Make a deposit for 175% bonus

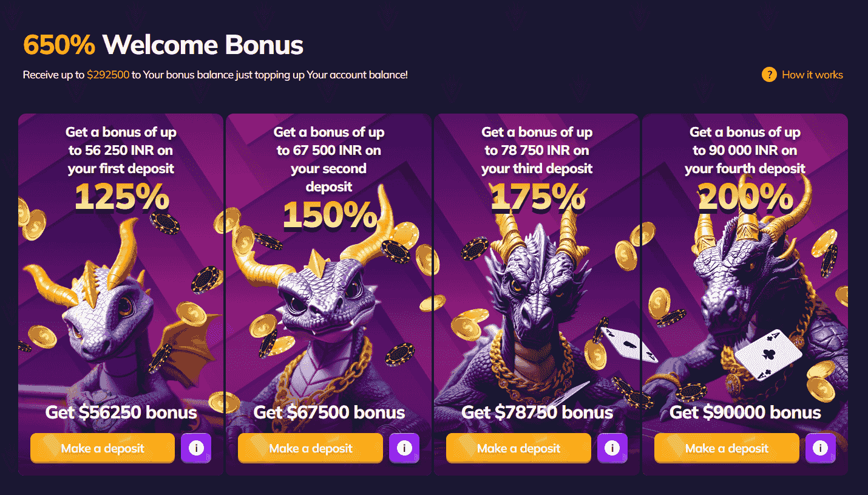click(518, 448)
